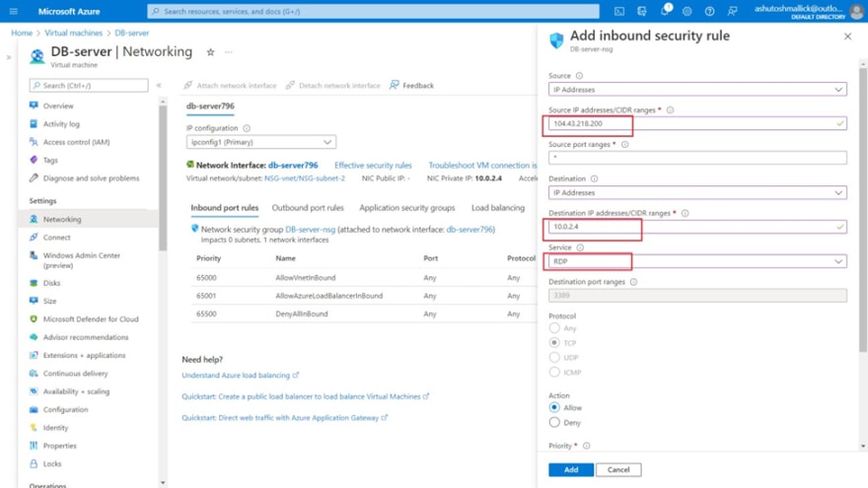Open the Effective security rules link
868x488 pixels.
(x=373, y=165)
